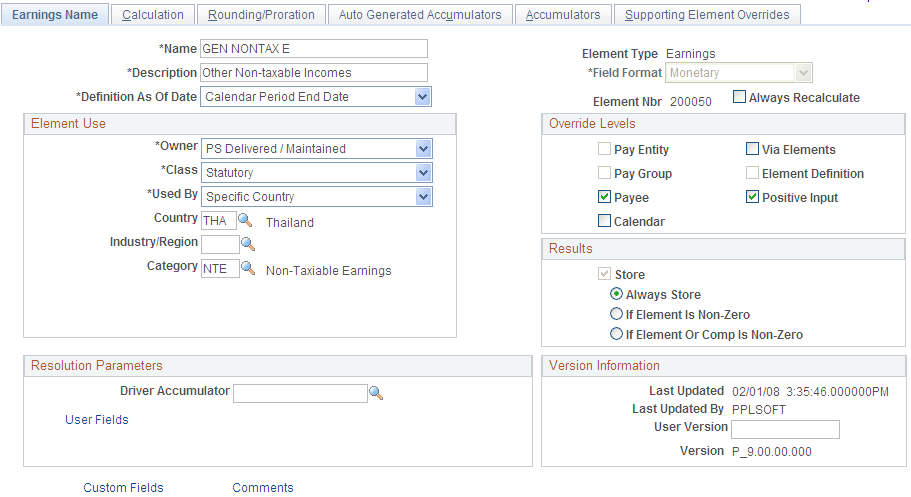Click the Comments link
Screen dimensions: 911x497
point(263,488)
